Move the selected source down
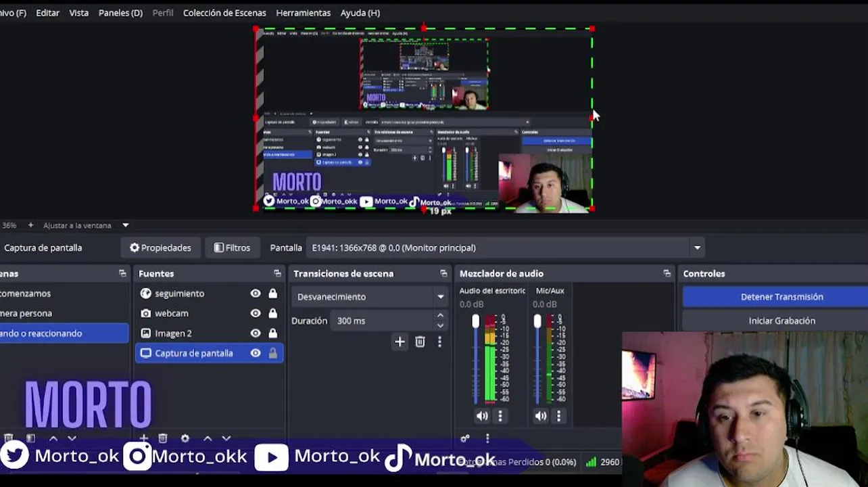Image resolution: width=868 pixels, height=487 pixels. coord(226,438)
